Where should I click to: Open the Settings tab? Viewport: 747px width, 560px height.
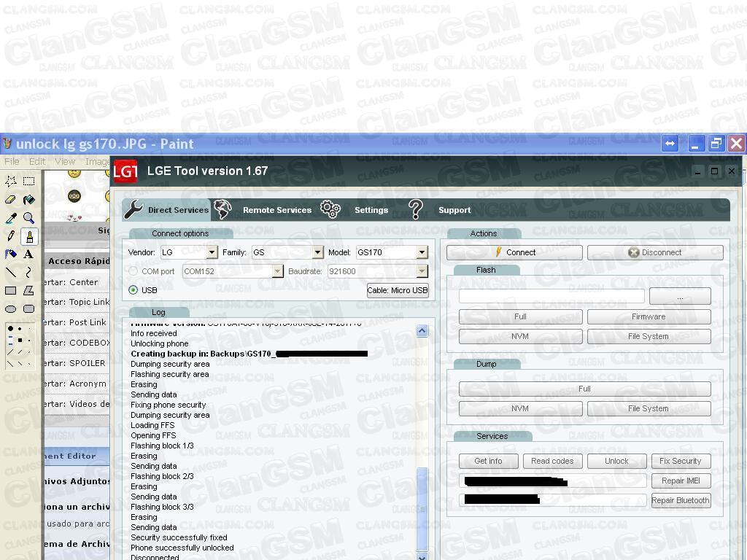(x=371, y=210)
